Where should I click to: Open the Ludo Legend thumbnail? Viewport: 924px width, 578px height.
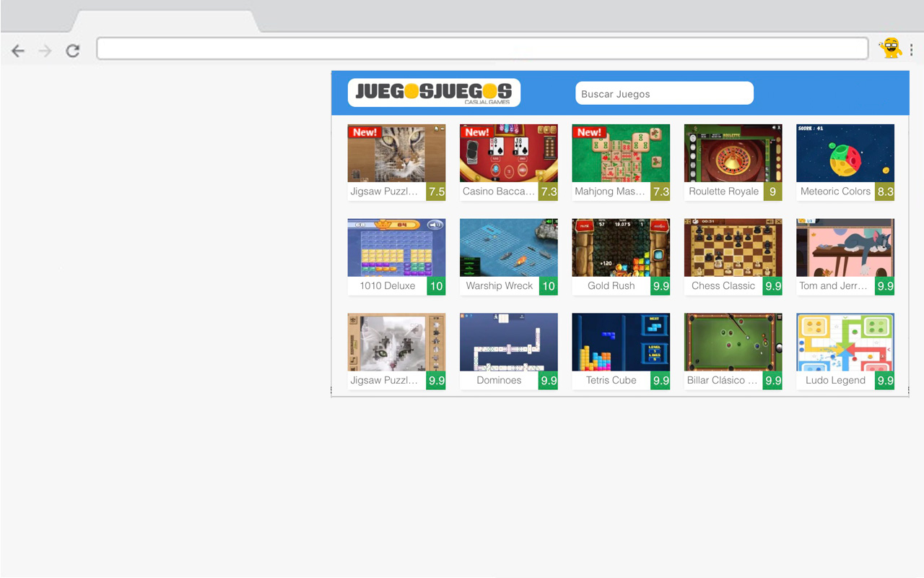845,342
